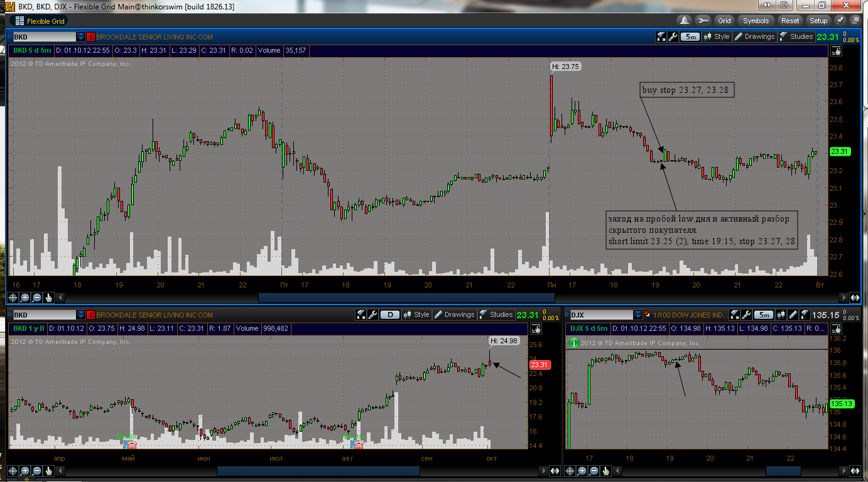Click the 'Hi: 24.98' price bubble on daily chart
The width and height of the screenshot is (868, 482).
(x=504, y=341)
